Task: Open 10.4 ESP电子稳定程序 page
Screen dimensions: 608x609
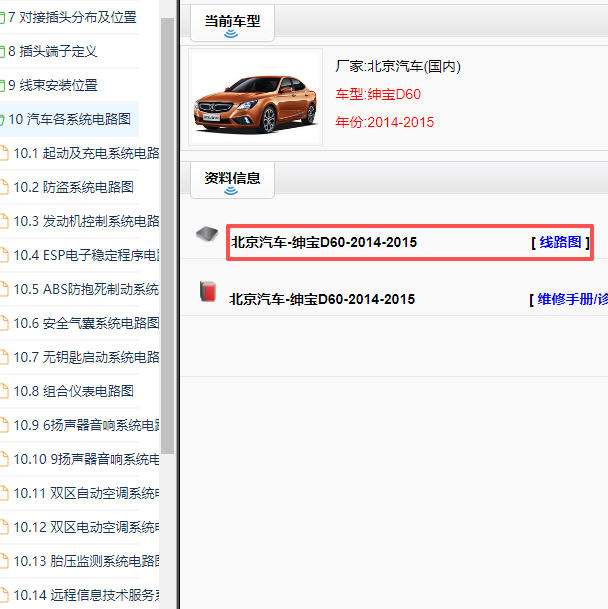Action: (x=86, y=255)
